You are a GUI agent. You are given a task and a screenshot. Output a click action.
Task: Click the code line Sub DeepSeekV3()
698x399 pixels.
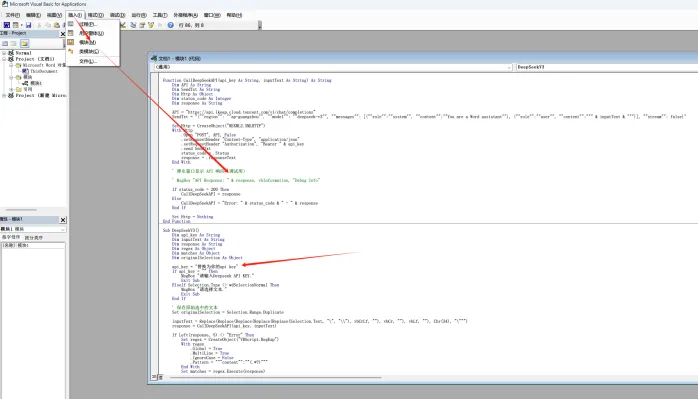(x=180, y=230)
